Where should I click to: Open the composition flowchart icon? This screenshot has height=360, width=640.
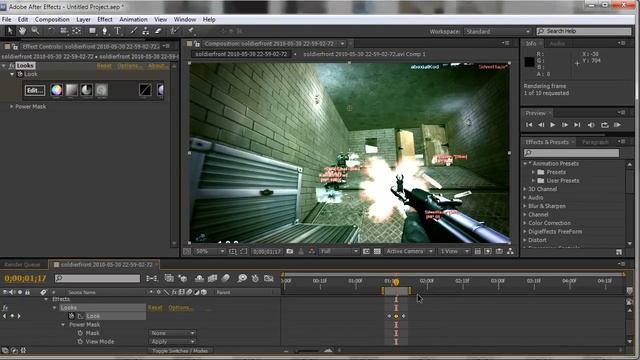[510, 251]
